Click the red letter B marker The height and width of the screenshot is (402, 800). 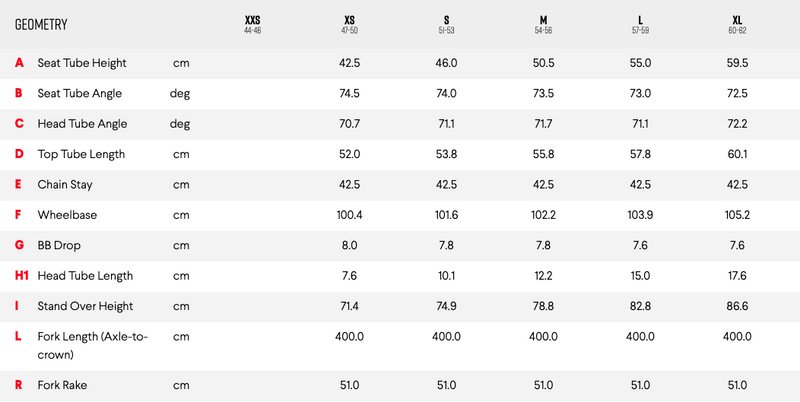pyautogui.click(x=19, y=93)
